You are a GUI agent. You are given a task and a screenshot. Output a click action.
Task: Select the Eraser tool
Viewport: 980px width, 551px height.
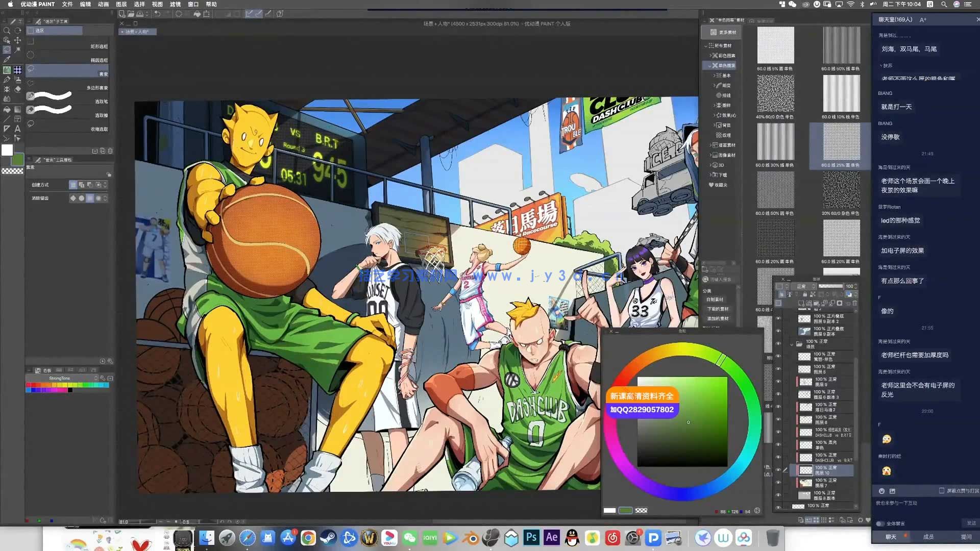18,89
